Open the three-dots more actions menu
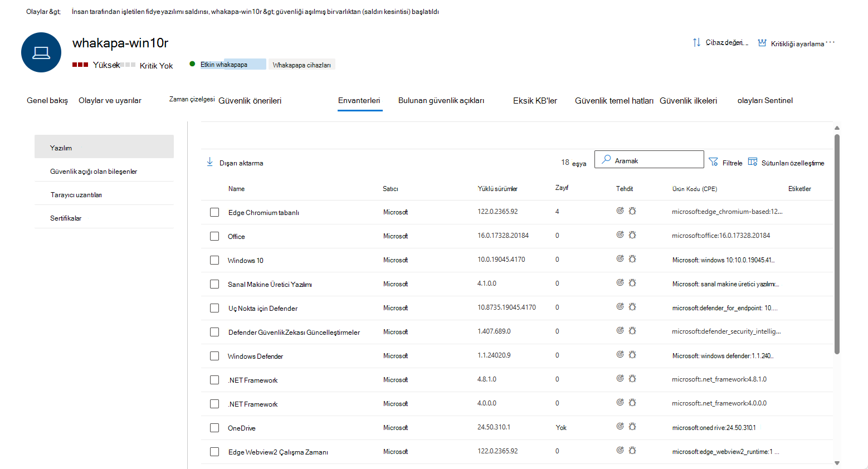Screen dimensions: 868x469 coord(830,42)
